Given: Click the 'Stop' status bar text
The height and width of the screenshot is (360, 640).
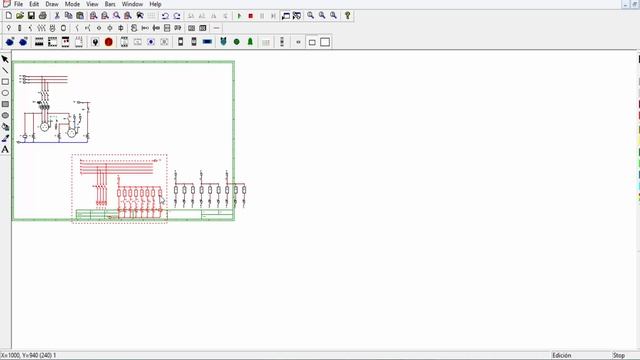Looking at the screenshot, I should 619,356.
